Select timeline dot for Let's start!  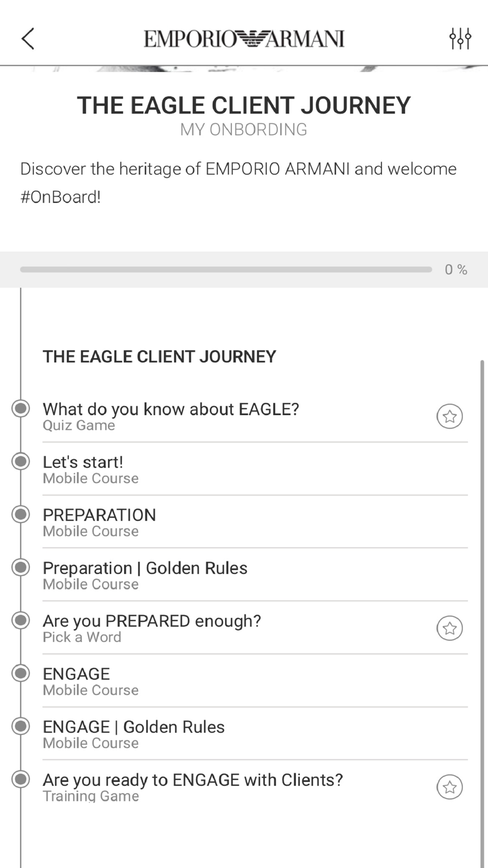pyautogui.click(x=21, y=461)
